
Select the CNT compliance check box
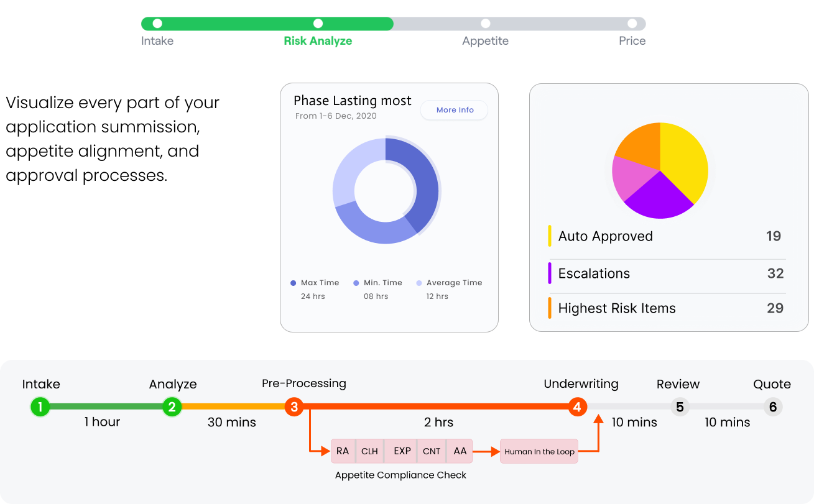(x=432, y=451)
